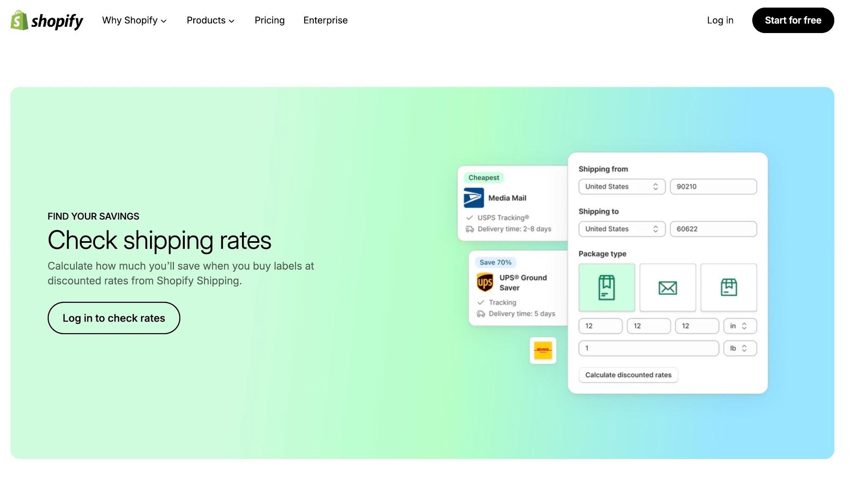This screenshot has height=495, width=868.
Task: Open the Shipping to country dropdown
Action: coord(622,229)
